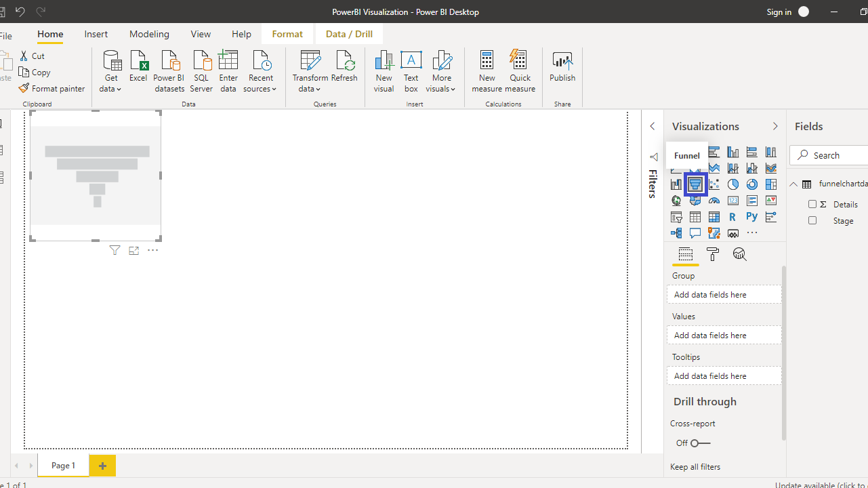868x488 pixels.
Task: Click Sign in at top right
Action: point(779,12)
